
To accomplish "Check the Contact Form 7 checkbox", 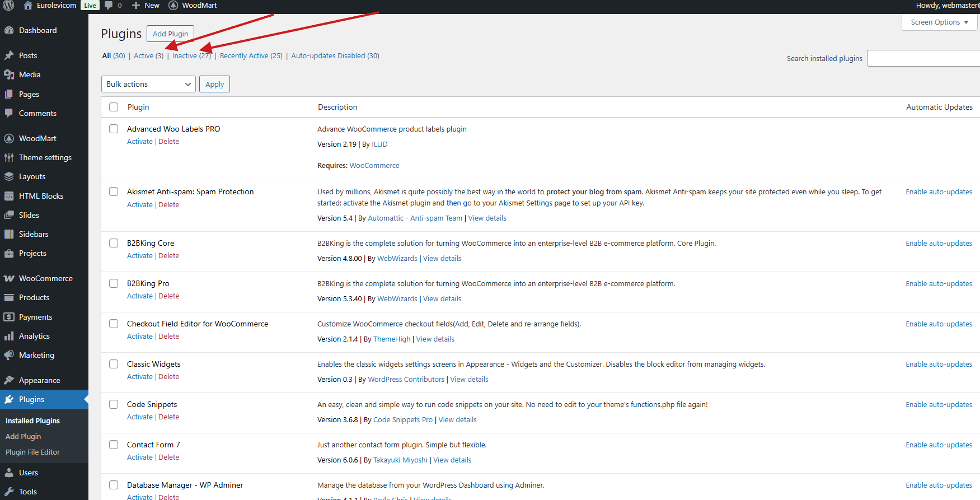I will (x=114, y=445).
